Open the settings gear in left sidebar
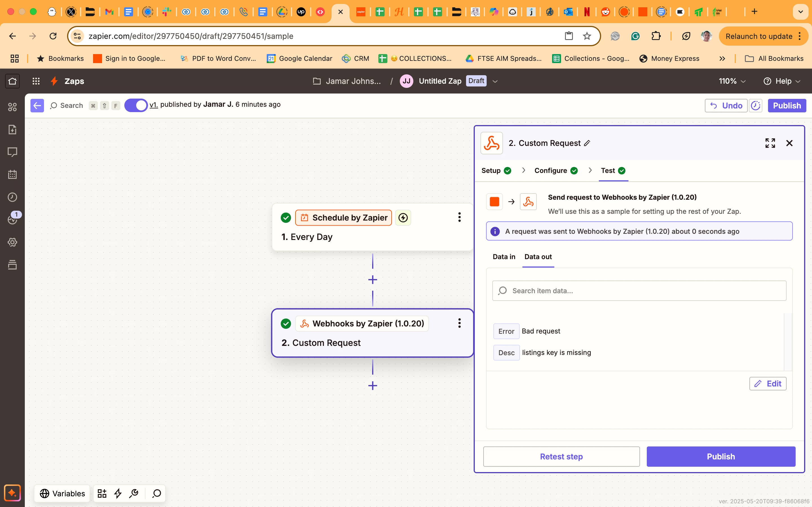812x507 pixels. (x=12, y=242)
